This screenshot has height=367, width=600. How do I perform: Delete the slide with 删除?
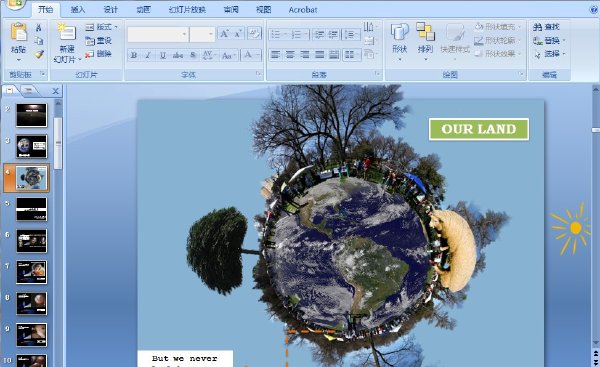click(98, 54)
